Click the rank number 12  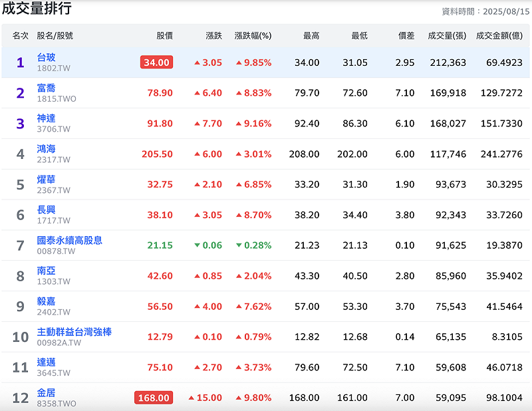pos(21,398)
